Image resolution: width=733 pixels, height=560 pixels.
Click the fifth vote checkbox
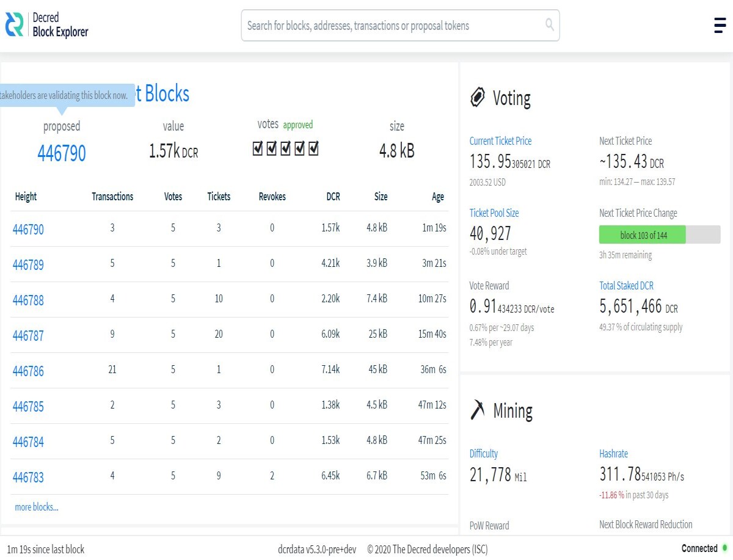313,148
